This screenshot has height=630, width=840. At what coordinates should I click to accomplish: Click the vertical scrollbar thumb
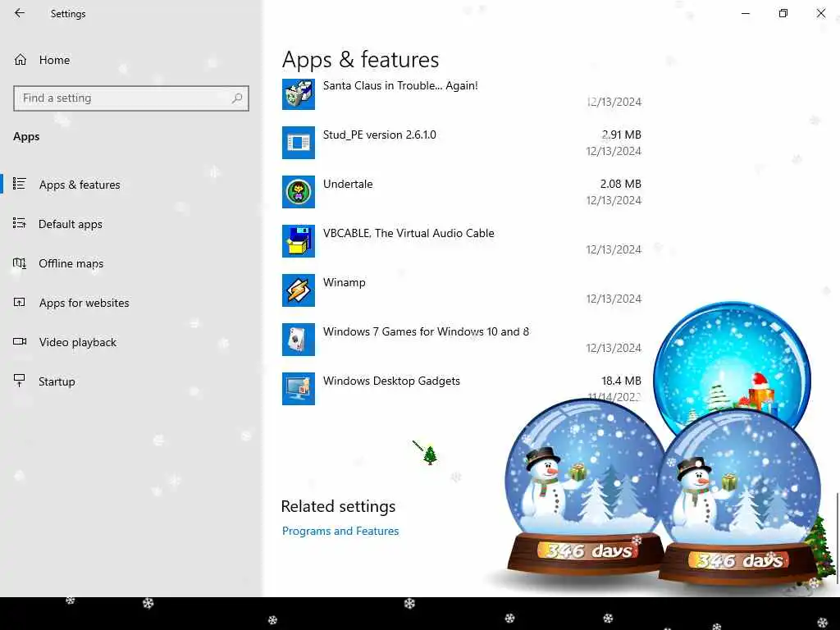[837, 538]
